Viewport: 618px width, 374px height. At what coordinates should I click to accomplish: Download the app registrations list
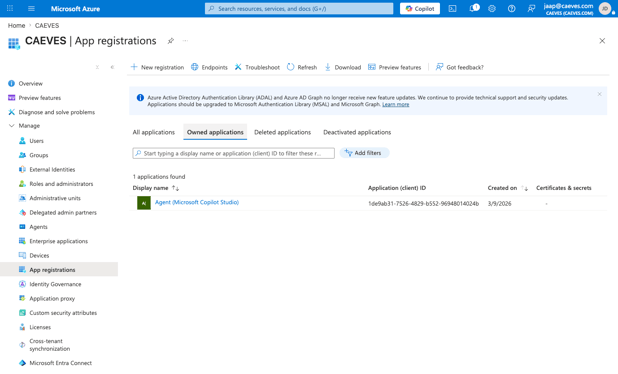click(343, 67)
